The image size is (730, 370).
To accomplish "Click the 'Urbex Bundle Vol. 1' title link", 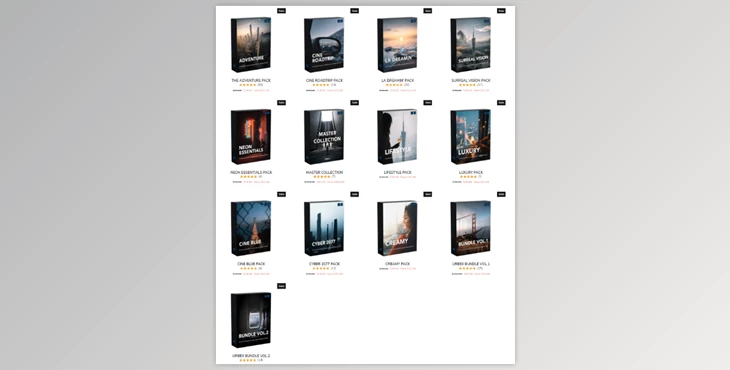I will coord(471,264).
